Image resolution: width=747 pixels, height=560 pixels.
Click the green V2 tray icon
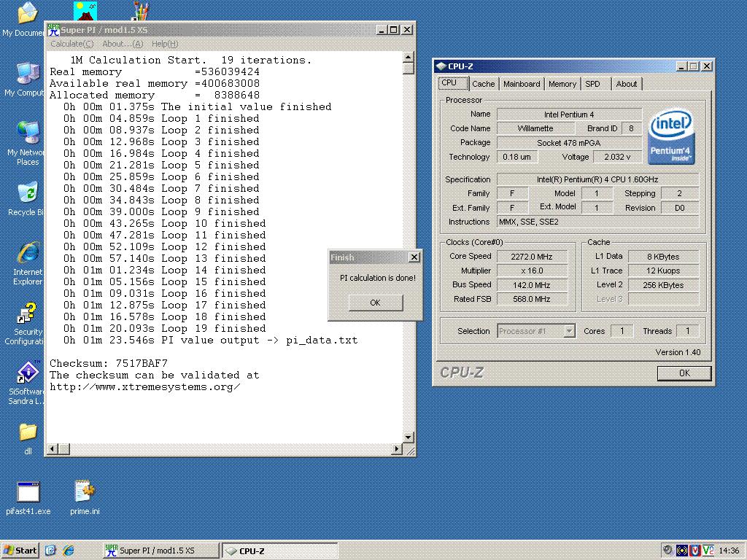tap(708, 551)
